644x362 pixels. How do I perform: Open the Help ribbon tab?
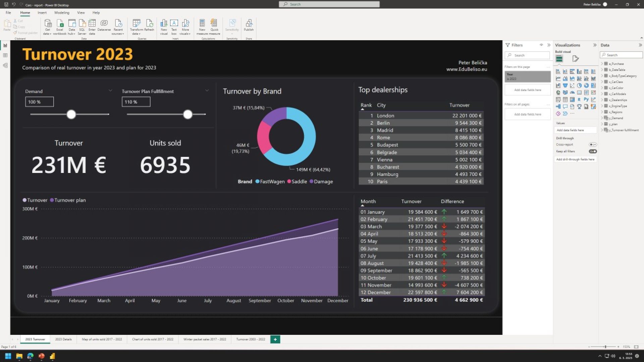tap(96, 13)
